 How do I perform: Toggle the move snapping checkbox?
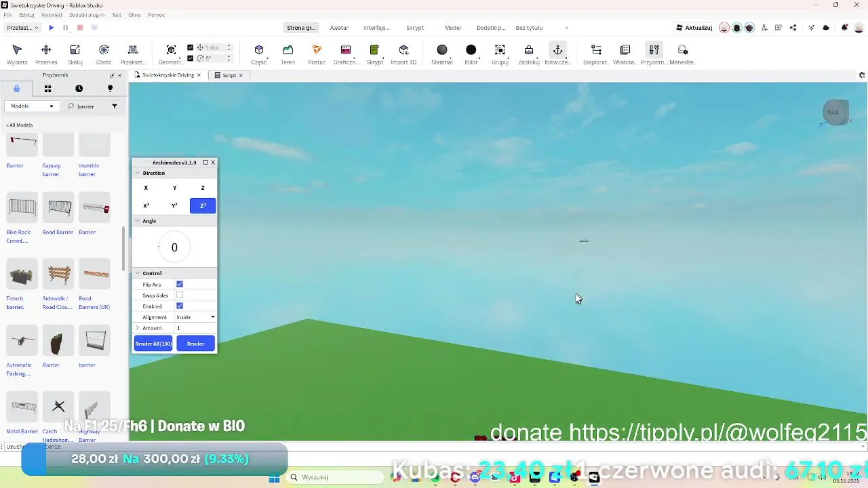(x=191, y=47)
